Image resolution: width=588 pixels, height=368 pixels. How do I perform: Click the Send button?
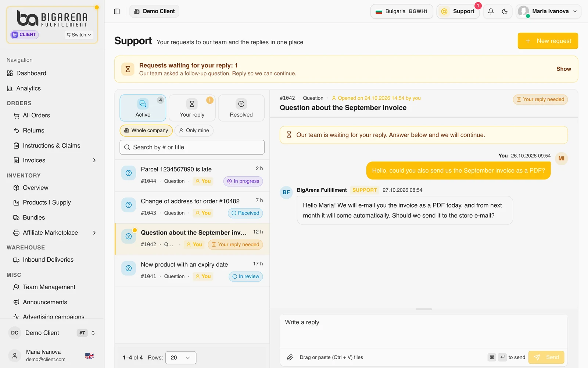(546, 357)
